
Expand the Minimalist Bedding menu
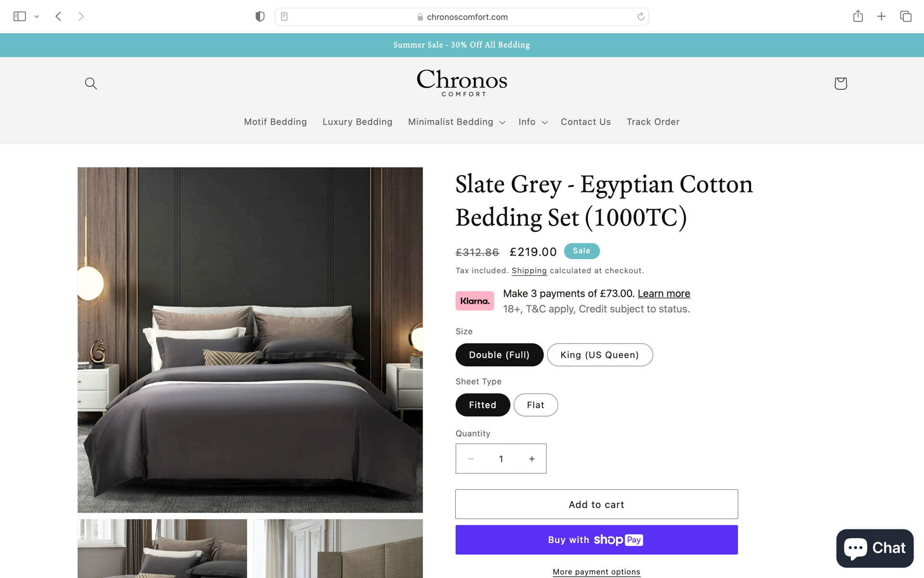click(x=456, y=122)
